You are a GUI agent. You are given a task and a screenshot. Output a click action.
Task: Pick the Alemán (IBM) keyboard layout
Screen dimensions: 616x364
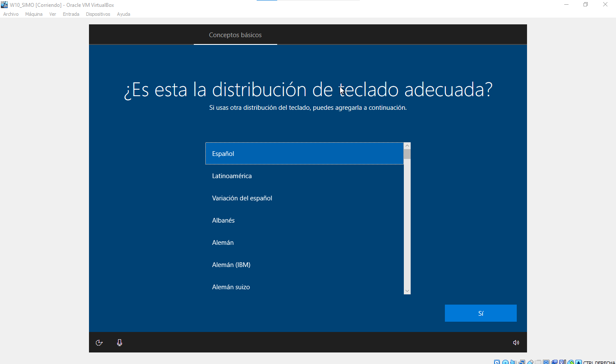[x=231, y=265]
